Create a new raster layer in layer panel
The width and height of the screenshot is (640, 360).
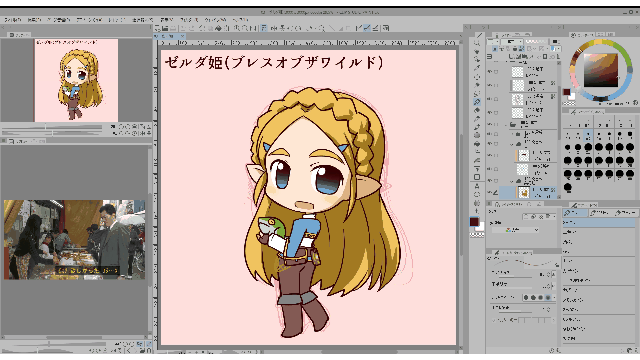pyautogui.click(x=512, y=56)
